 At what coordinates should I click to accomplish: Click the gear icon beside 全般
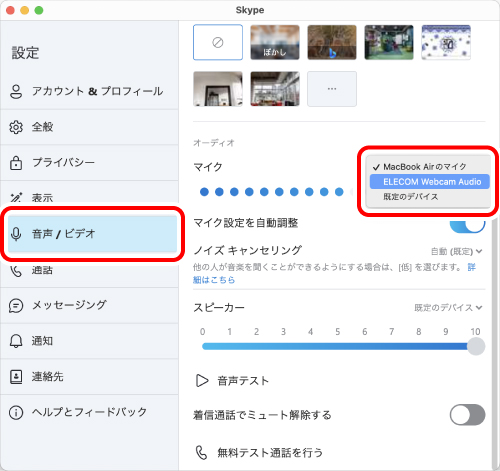click(16, 127)
